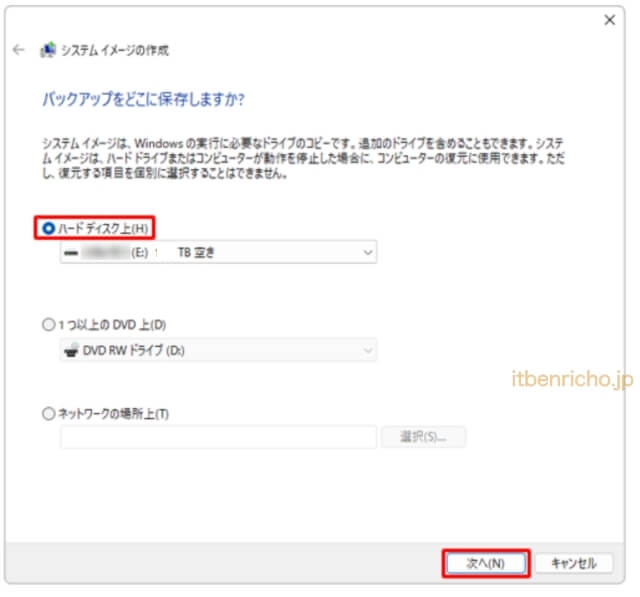Proceed with the 次へ(N) button
Viewport: 640px width, 597px height.
(x=485, y=563)
